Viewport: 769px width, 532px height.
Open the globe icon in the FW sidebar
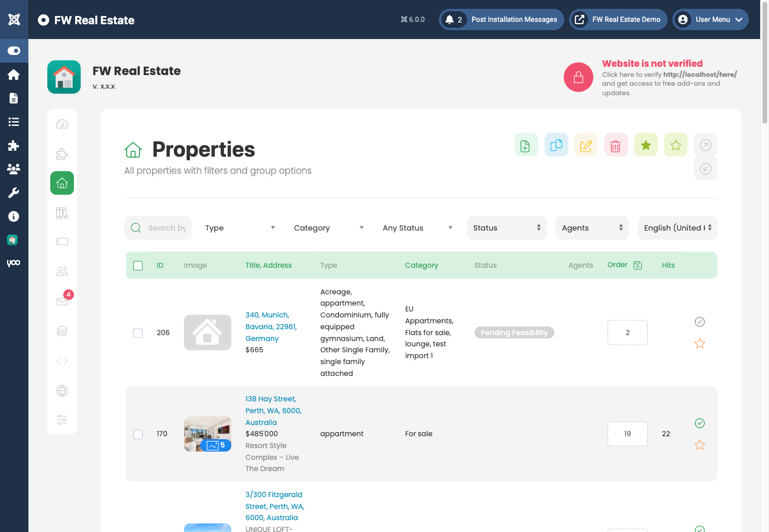tap(62, 390)
